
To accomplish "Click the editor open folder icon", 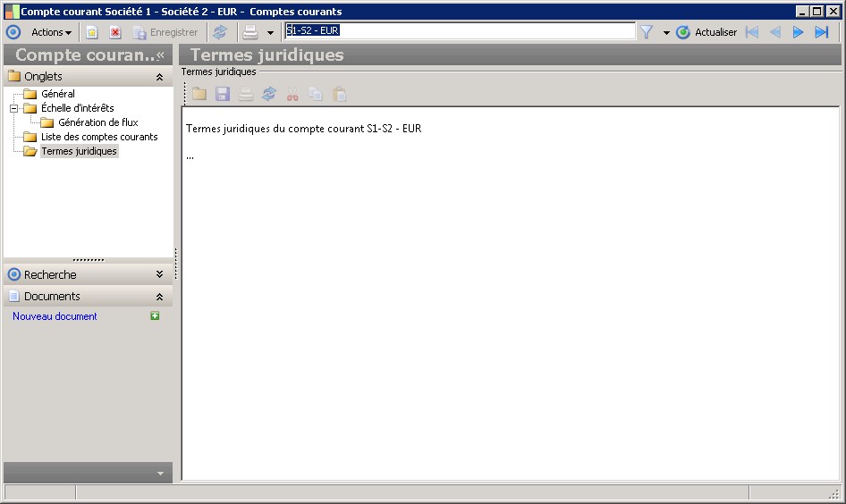I will (x=199, y=95).
